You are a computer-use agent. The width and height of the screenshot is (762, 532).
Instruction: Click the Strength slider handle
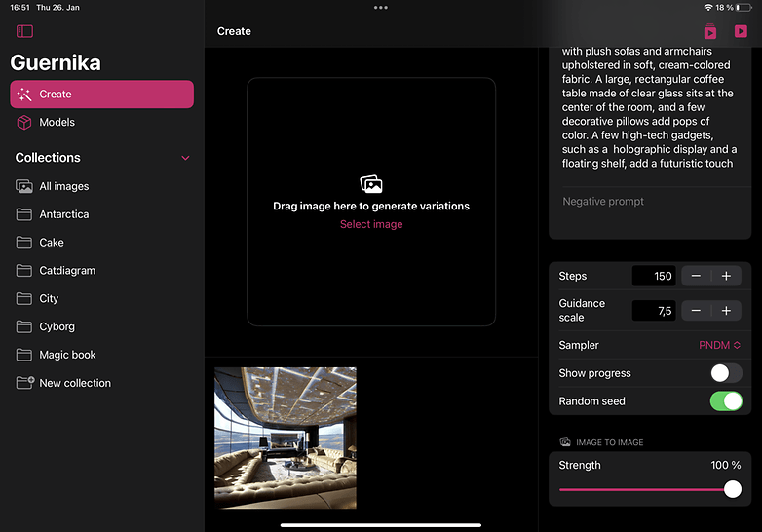[733, 489]
